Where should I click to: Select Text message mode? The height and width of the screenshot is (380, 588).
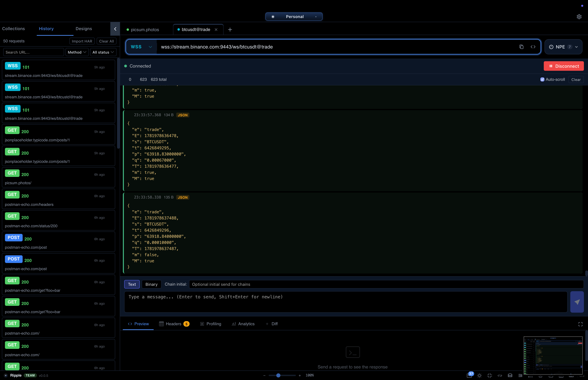coord(132,284)
